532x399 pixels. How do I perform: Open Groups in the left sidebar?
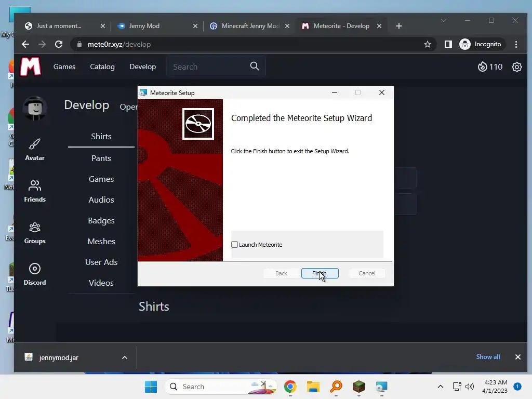35,233
